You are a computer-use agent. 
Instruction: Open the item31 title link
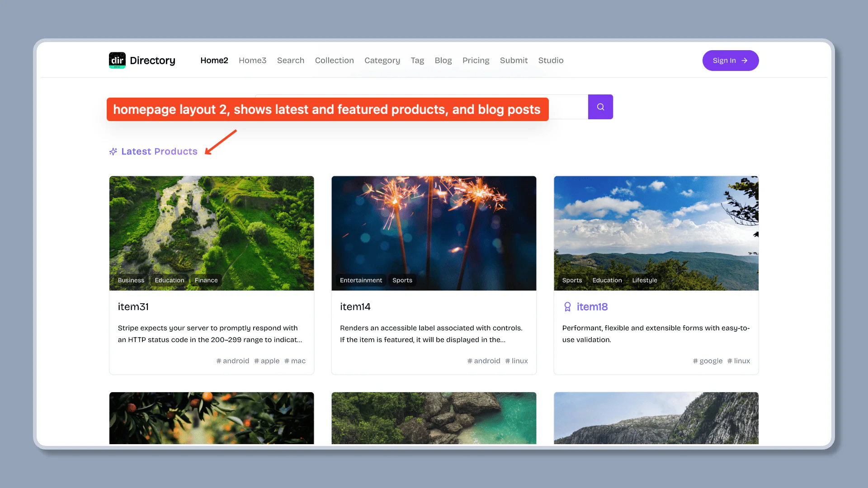(x=133, y=307)
